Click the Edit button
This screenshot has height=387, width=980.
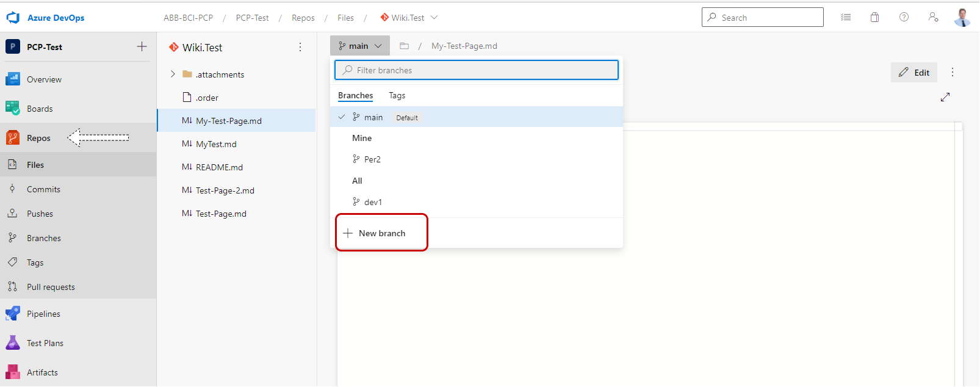coord(913,72)
